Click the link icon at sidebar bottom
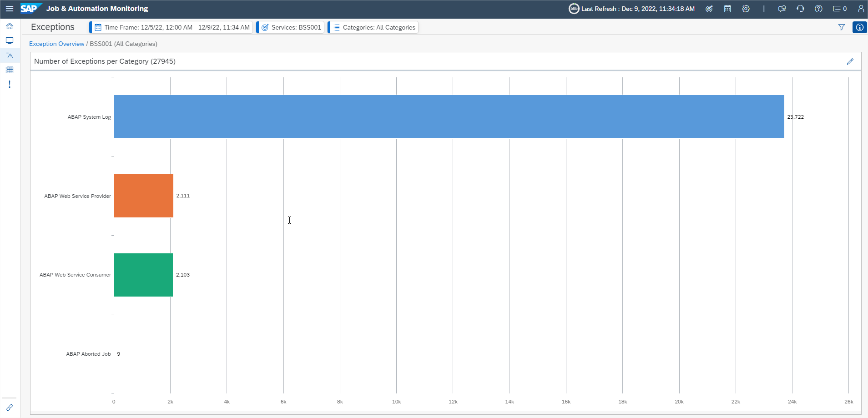The height and width of the screenshot is (418, 868). tap(10, 408)
